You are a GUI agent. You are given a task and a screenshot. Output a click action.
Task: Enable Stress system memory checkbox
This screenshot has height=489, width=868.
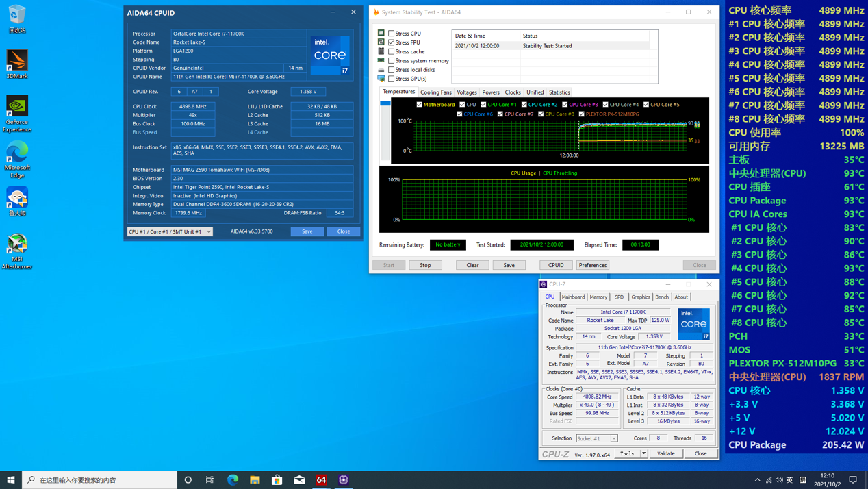392,60
